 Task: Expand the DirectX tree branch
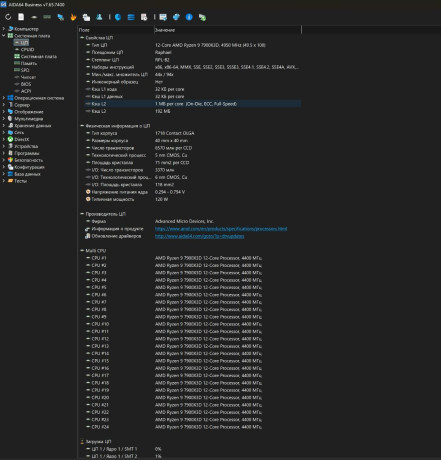tap(4, 139)
